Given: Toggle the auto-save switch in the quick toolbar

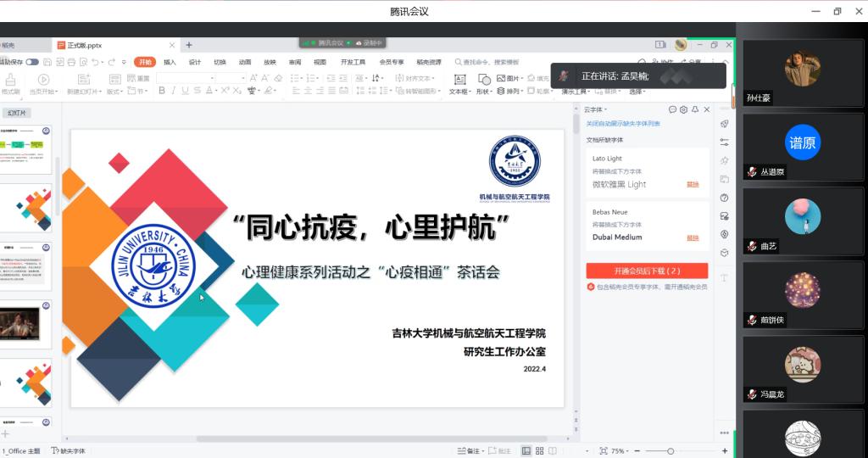Looking at the screenshot, I should pos(31,62).
